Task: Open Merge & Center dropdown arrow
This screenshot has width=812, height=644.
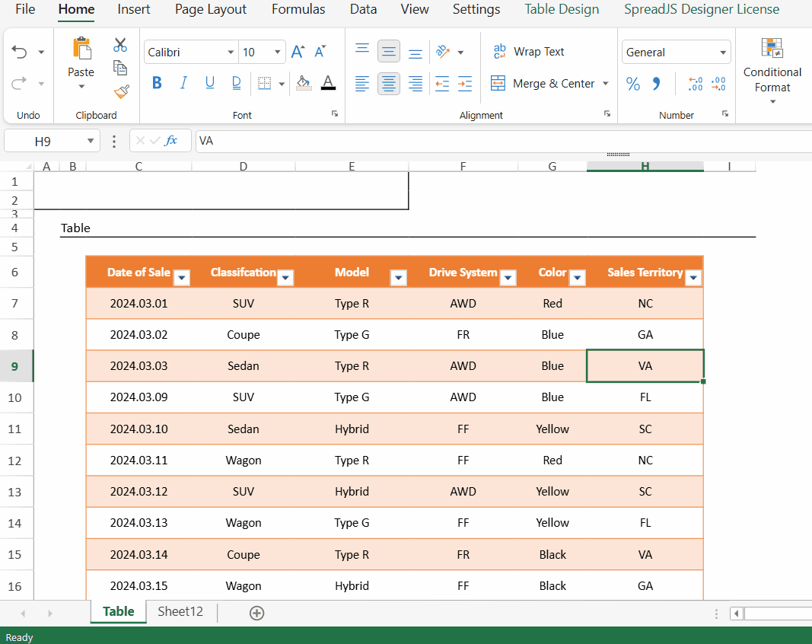Action: coord(605,84)
